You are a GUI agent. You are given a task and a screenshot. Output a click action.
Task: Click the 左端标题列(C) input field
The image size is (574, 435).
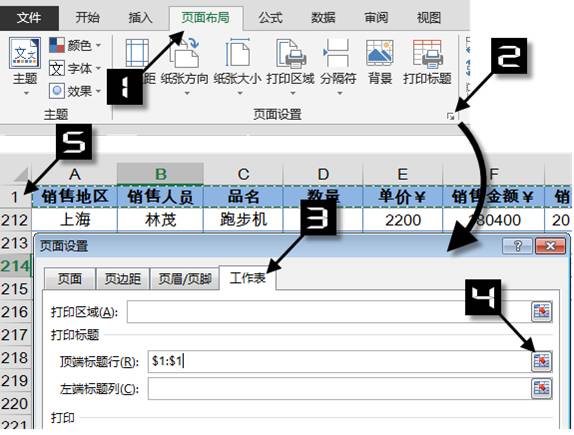tap(339, 388)
